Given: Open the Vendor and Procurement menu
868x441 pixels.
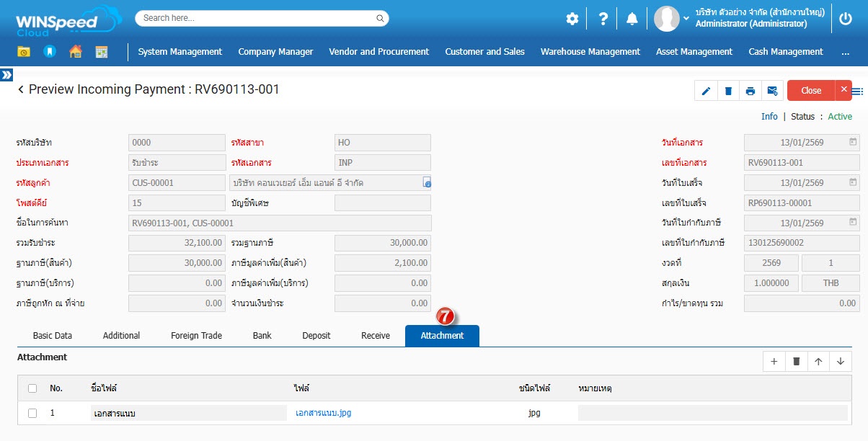Looking at the screenshot, I should 378,52.
